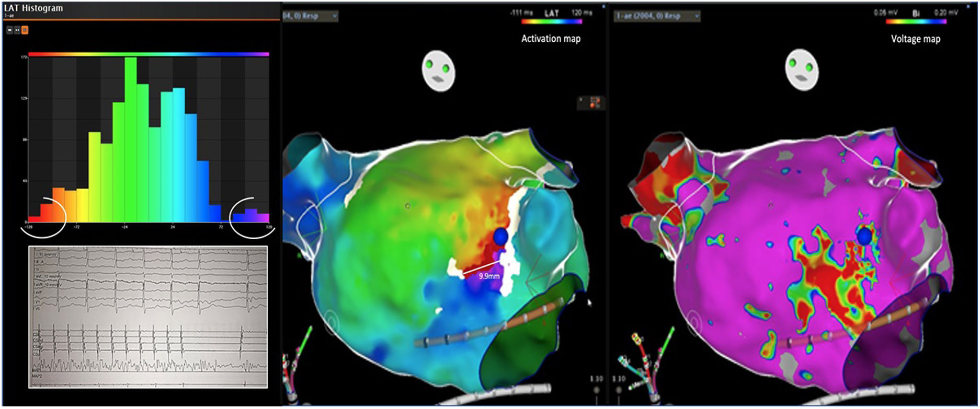Select the middle histogram view button
Screen dimensions: 980x409
pos(17,30)
